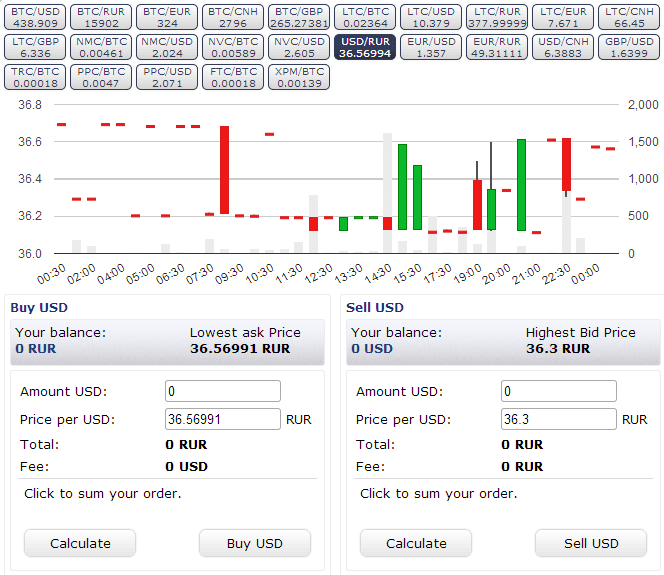The height and width of the screenshot is (575, 664).
Task: Click the 0 RUR balance value
Action: [x=36, y=348]
